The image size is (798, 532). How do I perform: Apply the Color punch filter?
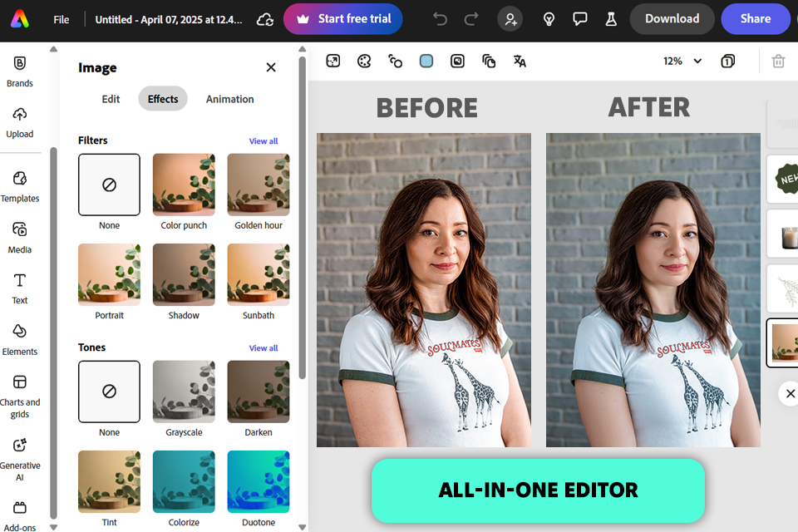click(x=184, y=185)
